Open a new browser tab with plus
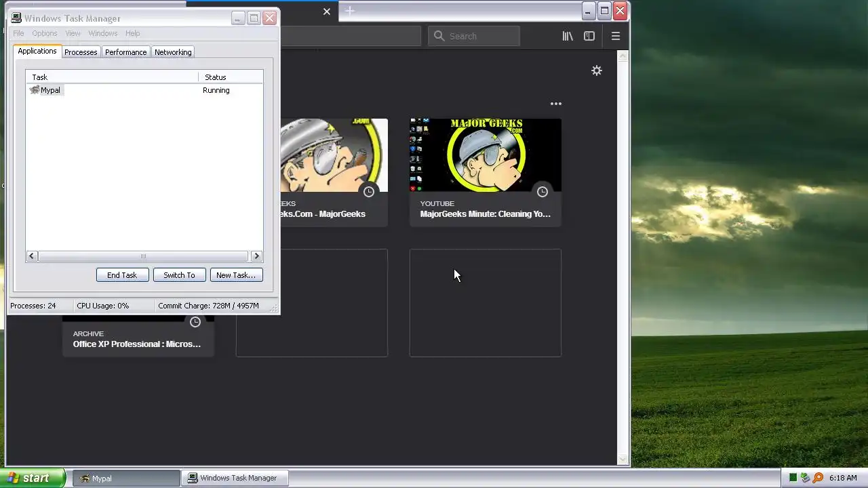 coord(350,11)
